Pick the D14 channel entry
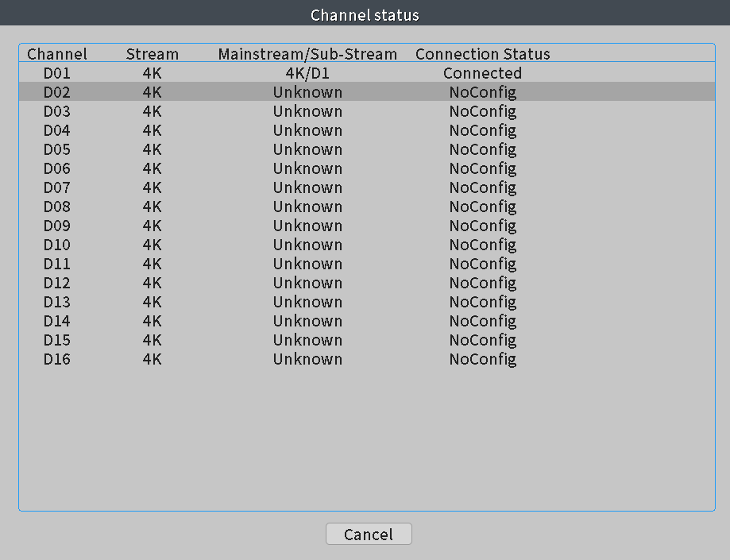The height and width of the screenshot is (560, 730). [x=57, y=321]
